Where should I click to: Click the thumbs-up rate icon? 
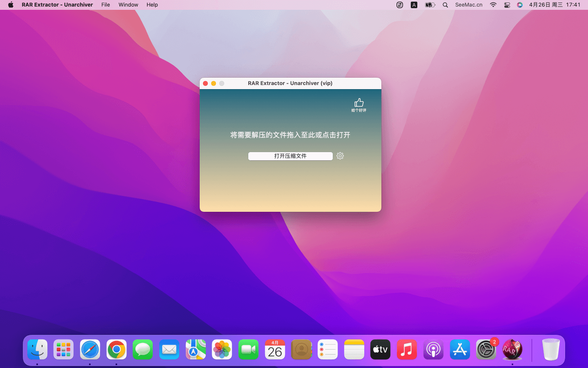click(x=359, y=103)
